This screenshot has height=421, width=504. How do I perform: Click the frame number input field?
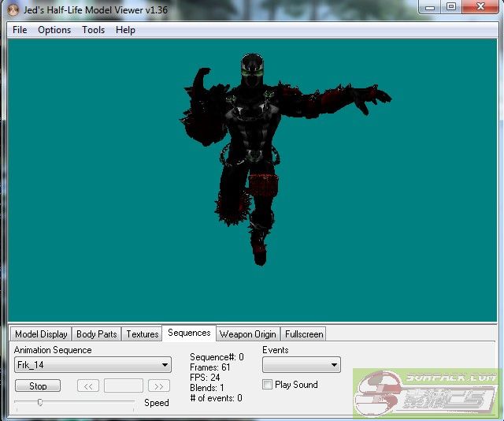click(124, 386)
